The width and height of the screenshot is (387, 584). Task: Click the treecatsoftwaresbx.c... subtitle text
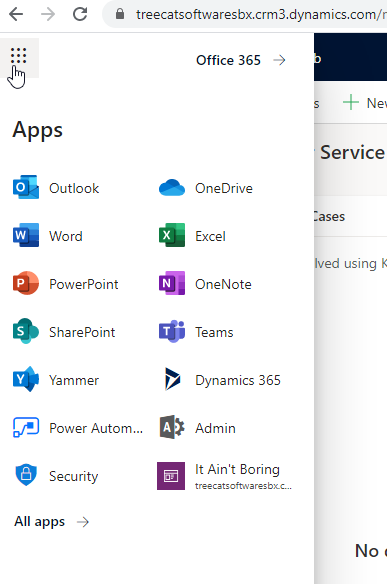[243, 486]
